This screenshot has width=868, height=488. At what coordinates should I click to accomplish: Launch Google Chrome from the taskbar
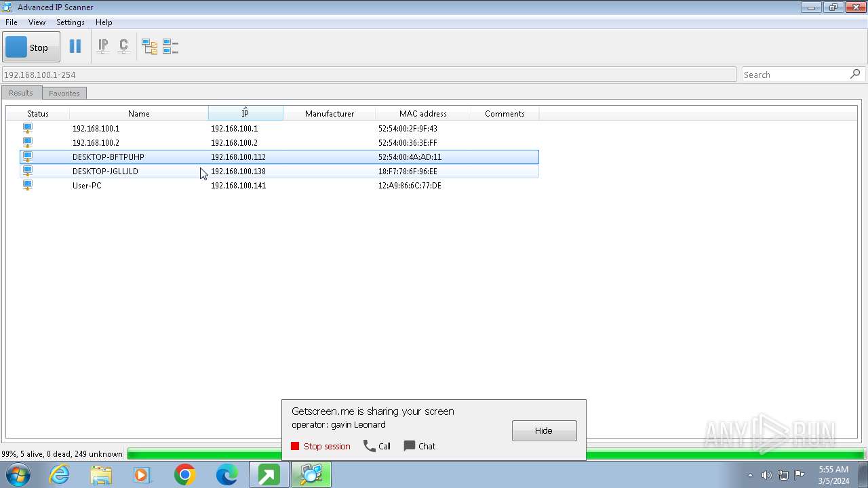(x=184, y=474)
